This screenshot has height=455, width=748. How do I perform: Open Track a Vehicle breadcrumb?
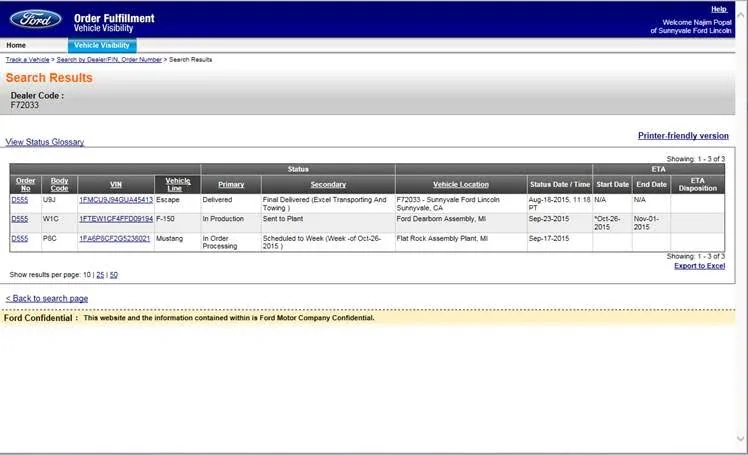[27, 60]
